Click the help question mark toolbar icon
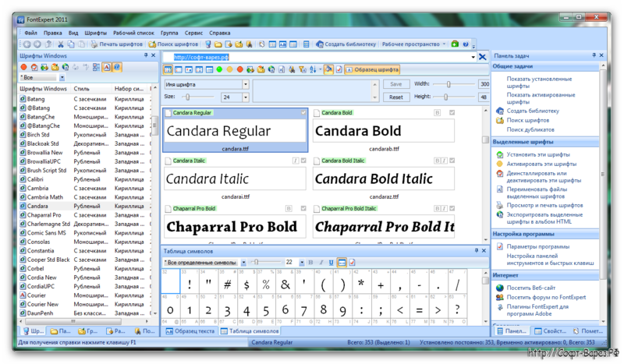The height and width of the screenshot is (364, 624). 465,44
